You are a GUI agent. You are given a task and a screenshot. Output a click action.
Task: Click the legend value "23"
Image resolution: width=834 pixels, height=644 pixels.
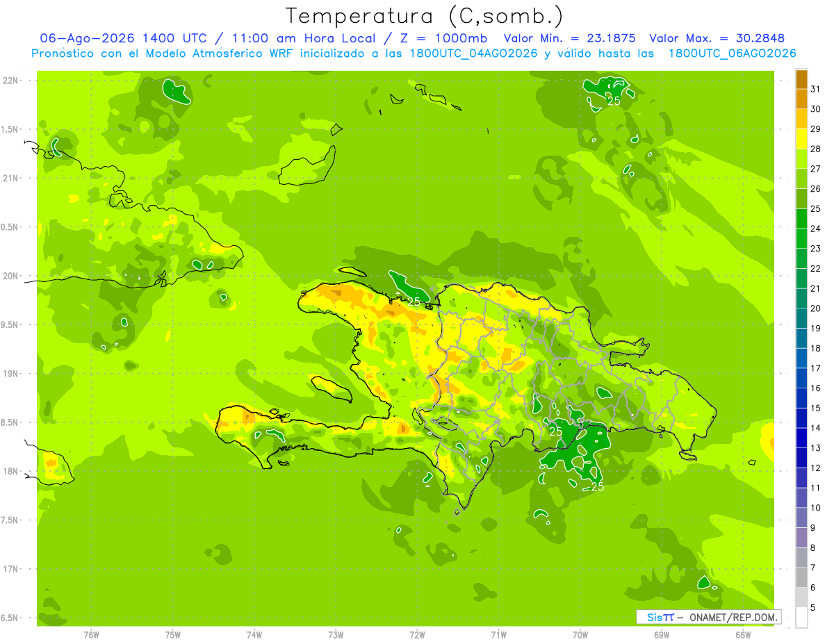click(816, 249)
